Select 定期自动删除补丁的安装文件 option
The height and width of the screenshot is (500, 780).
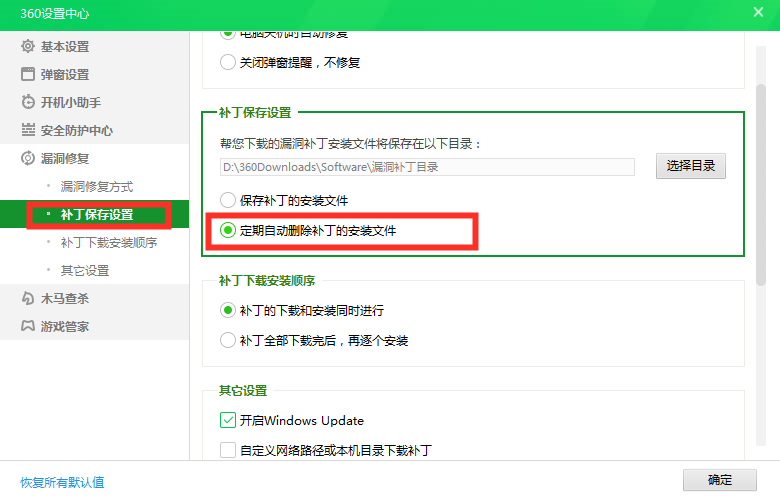pyautogui.click(x=228, y=230)
